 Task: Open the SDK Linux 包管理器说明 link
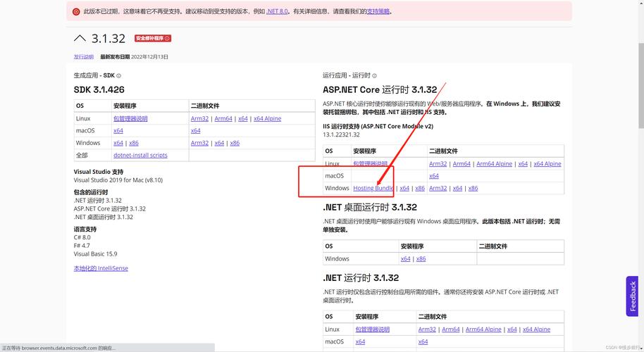click(130, 118)
